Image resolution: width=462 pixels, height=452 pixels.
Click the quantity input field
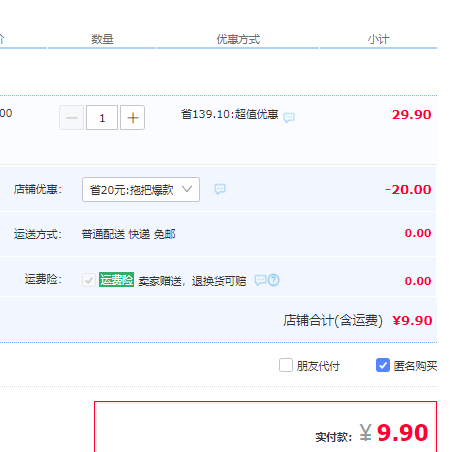tap(102, 117)
